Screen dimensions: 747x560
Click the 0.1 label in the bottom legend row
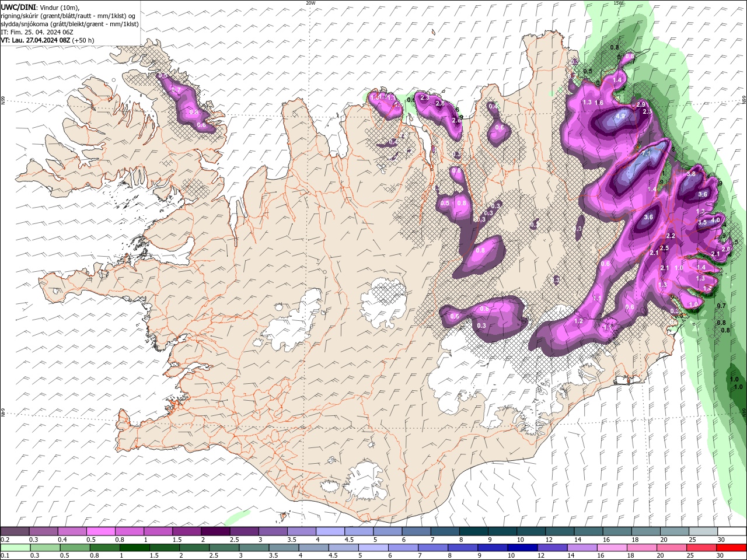(x=5, y=555)
